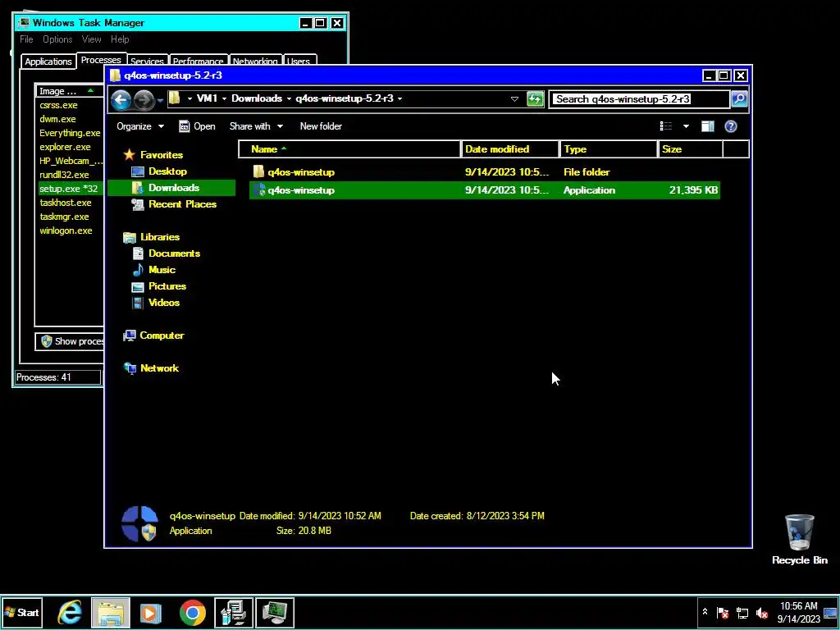Click the search magnifier icon
This screenshot has height=630, width=840.
point(739,98)
